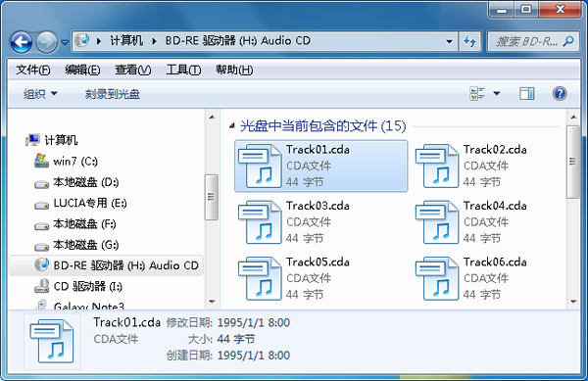Click the 本地磁盘 (F:) drive icon
Image resolution: width=588 pixels, height=381 pixels.
[41, 226]
